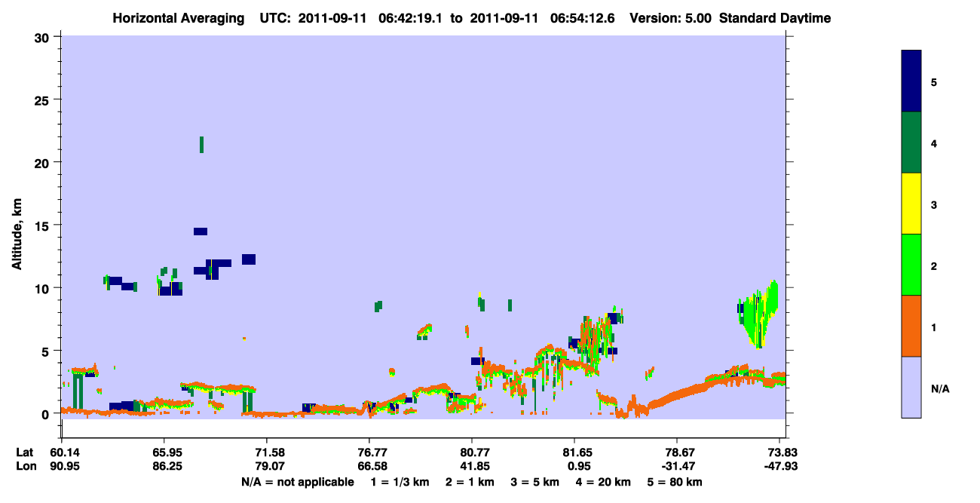980x503 pixels.
Task: Click the 'Lon' axis row label
Action: coord(26,466)
